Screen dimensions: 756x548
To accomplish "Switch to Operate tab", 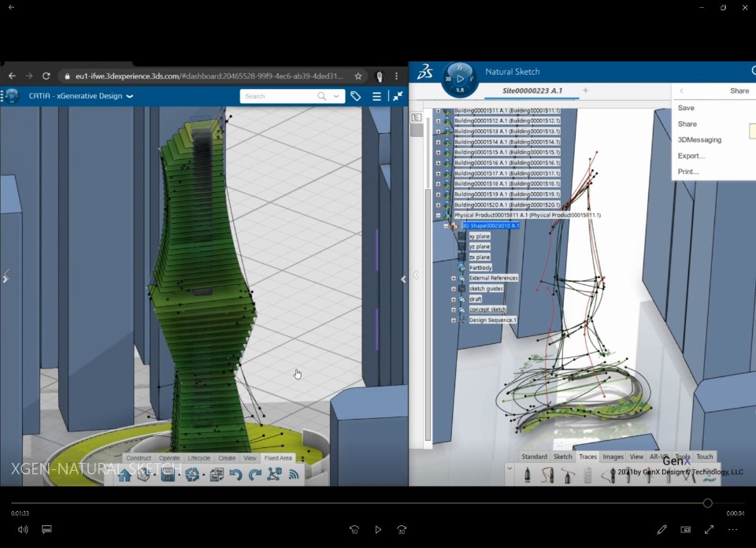I will (x=169, y=458).
